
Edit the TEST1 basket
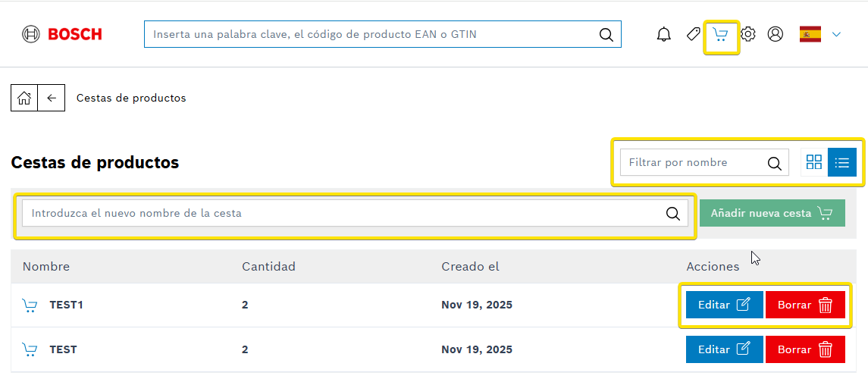click(724, 305)
